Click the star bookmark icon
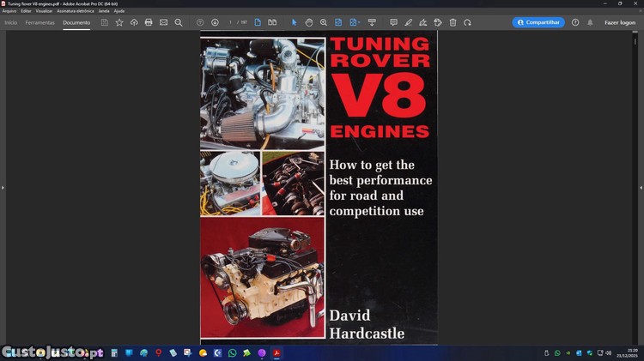644x361 pixels. [x=119, y=22]
